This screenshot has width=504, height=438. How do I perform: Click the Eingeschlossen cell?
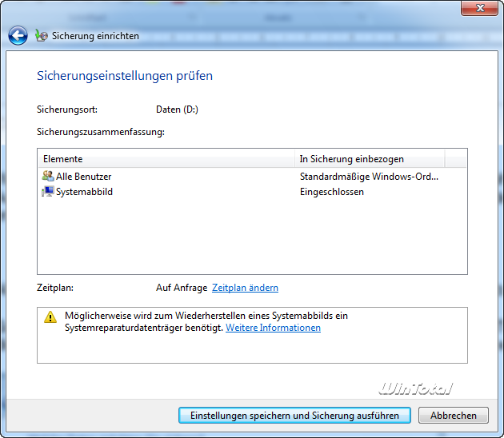[332, 192]
